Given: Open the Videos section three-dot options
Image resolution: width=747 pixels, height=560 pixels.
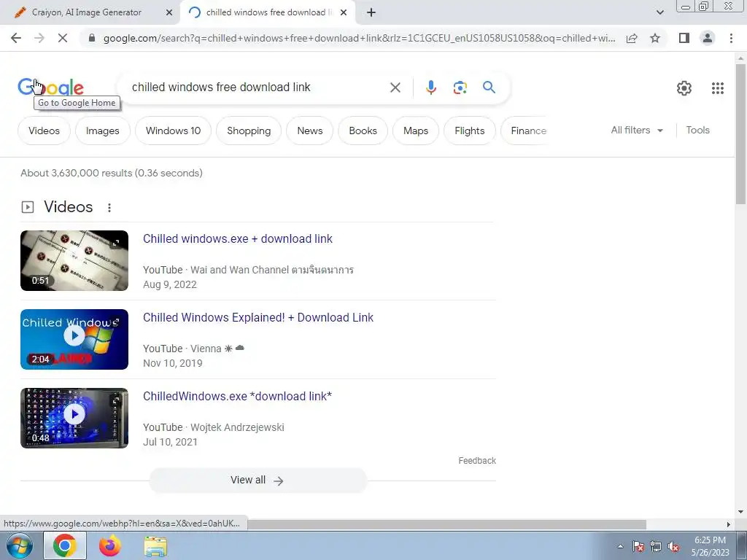Looking at the screenshot, I should [x=109, y=208].
